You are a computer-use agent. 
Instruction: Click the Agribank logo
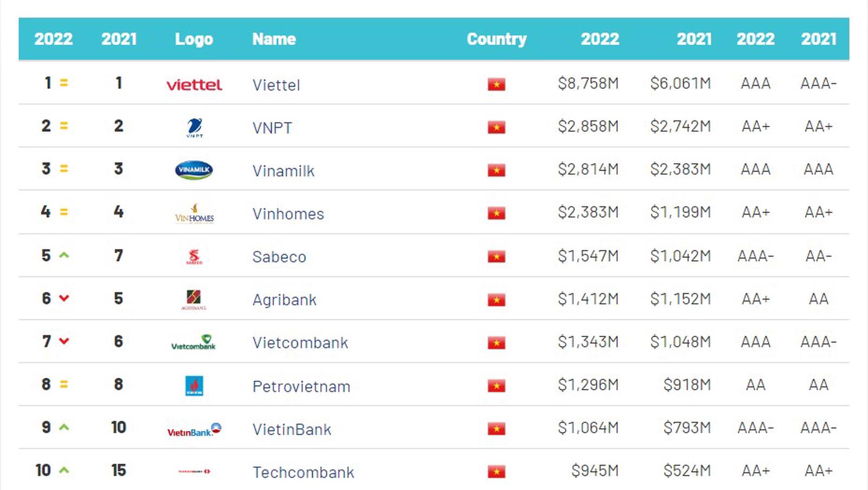click(x=194, y=299)
